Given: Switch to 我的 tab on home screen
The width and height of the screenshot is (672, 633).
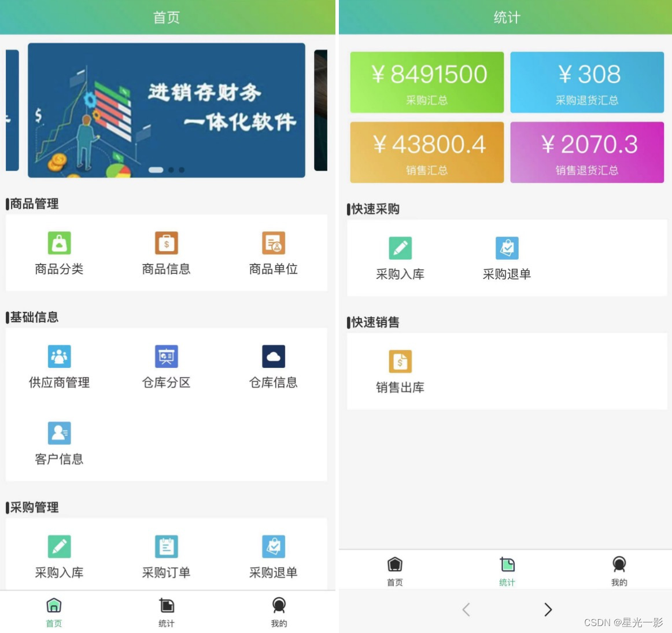Looking at the screenshot, I should (279, 612).
